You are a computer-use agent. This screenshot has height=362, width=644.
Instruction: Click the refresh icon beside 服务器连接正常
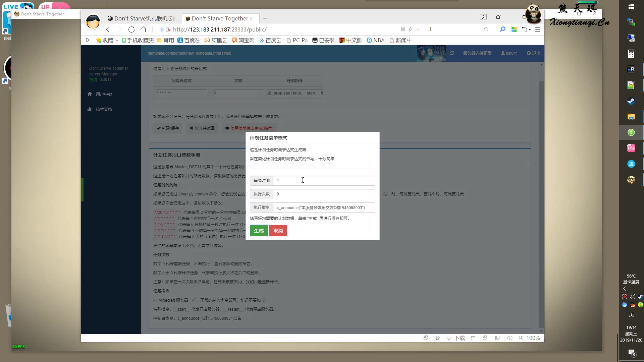(x=452, y=53)
